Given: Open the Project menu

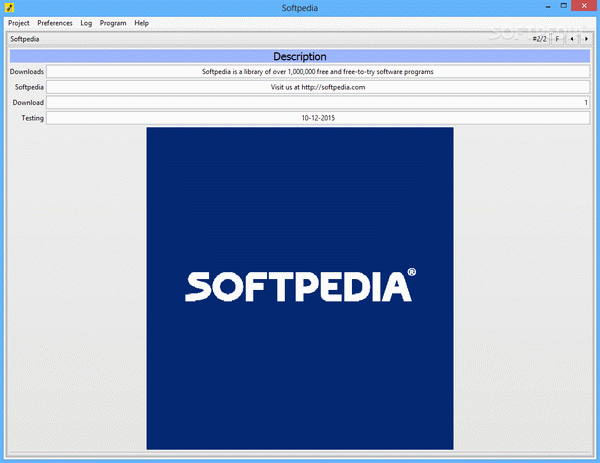Looking at the screenshot, I should [18, 23].
